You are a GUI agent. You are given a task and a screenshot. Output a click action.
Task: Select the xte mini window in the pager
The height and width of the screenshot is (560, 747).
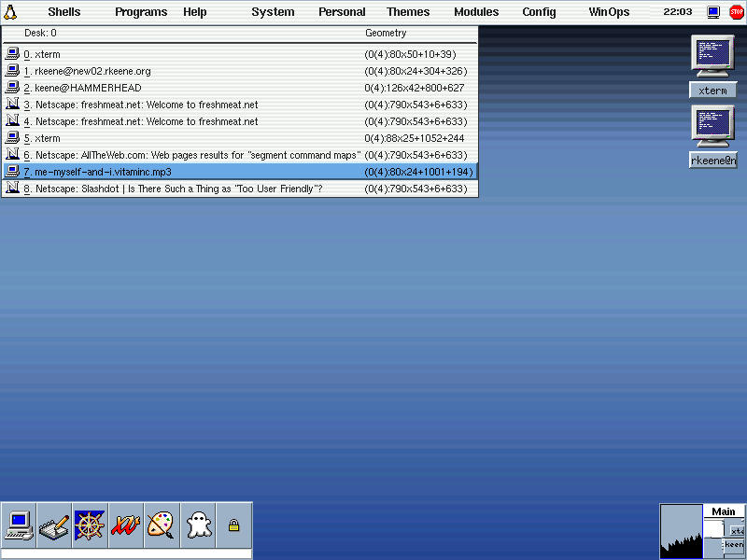tap(737, 531)
